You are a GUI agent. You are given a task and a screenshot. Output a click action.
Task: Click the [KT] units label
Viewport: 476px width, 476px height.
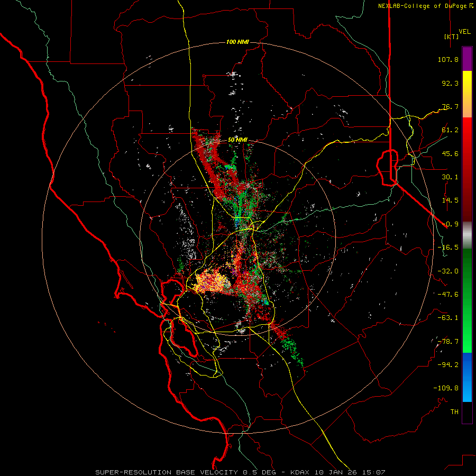coord(452,36)
